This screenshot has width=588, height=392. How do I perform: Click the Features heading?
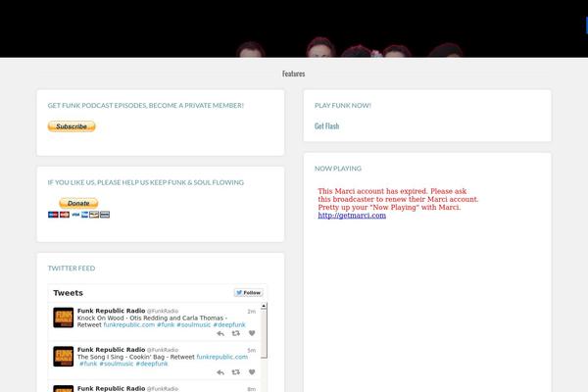294,73
